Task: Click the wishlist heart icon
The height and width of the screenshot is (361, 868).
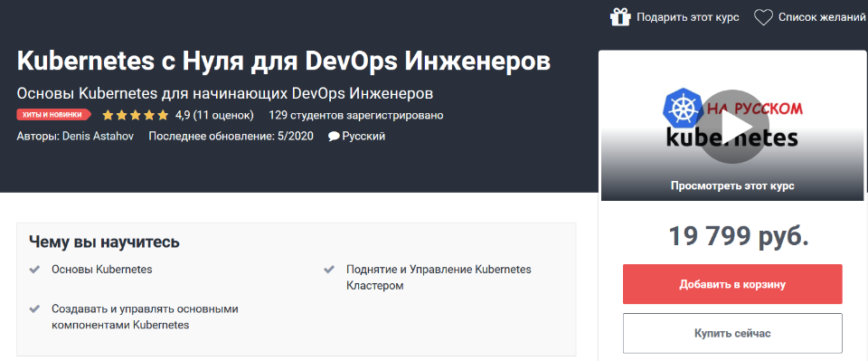Action: click(x=763, y=18)
